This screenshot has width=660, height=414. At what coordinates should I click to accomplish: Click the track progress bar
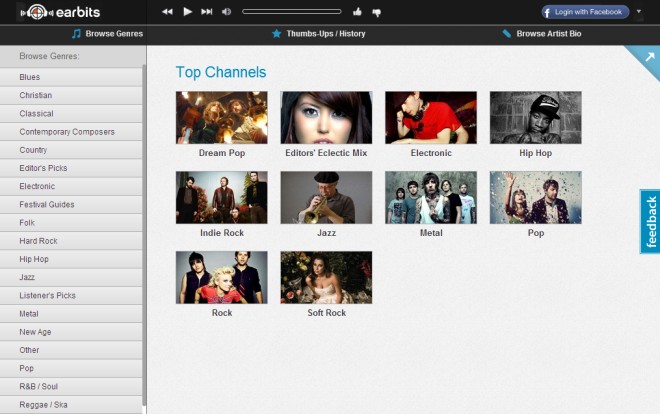292,12
